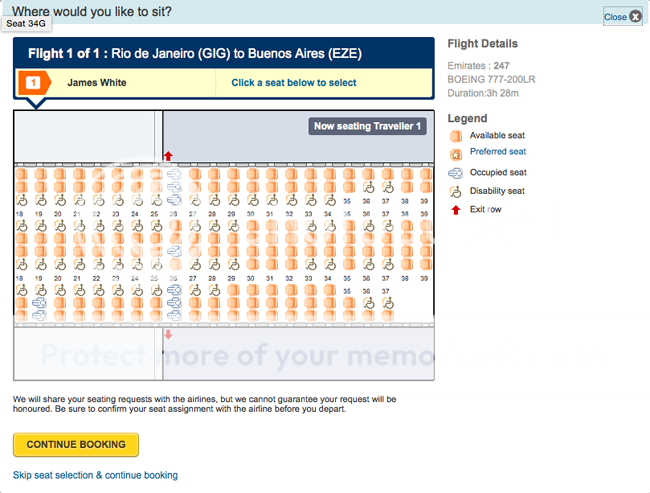Click the red exit row arrow above row 26

click(168, 156)
